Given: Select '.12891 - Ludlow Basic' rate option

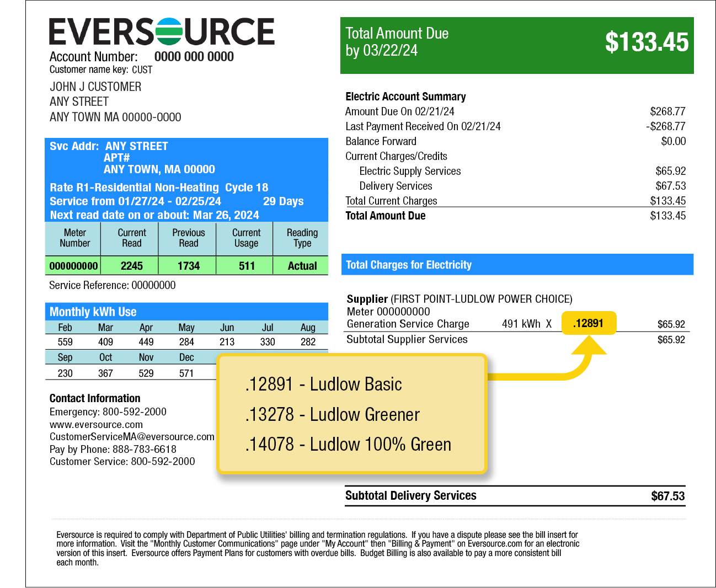Looking at the screenshot, I should coord(323,384).
